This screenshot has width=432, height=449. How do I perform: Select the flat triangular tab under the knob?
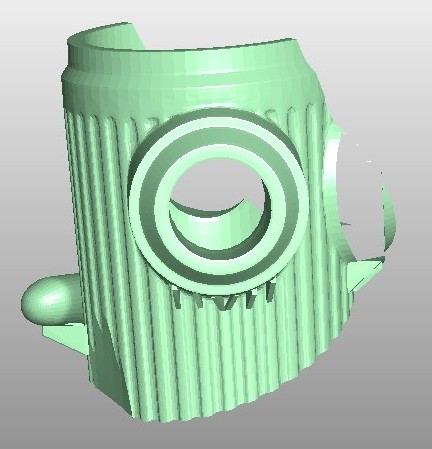(65, 336)
